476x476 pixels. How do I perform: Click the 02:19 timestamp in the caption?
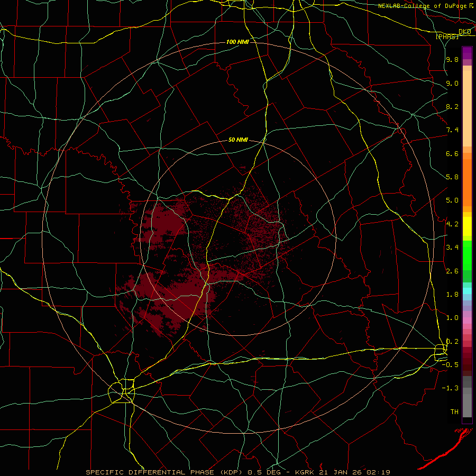pyautogui.click(x=380, y=472)
